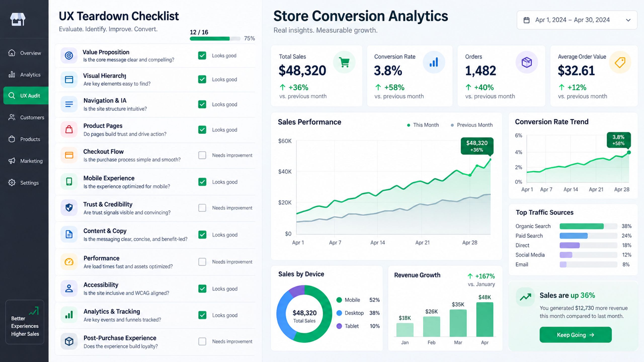Click the Apr bar in Revenue Growth
The image size is (644, 362).
(x=485, y=319)
